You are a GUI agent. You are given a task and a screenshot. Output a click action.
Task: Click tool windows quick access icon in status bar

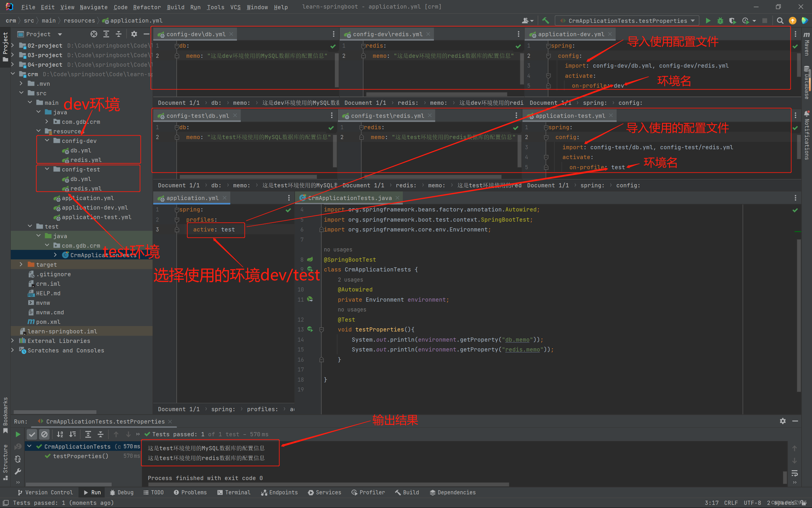point(6,503)
